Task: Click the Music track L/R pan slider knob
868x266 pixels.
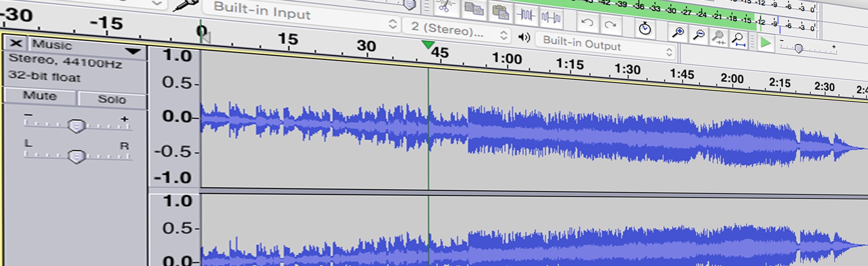Action: pyautogui.click(x=76, y=157)
